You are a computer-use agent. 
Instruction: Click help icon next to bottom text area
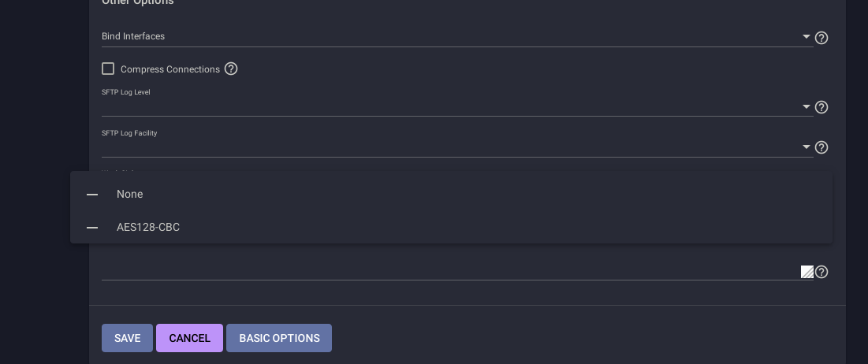(x=821, y=272)
